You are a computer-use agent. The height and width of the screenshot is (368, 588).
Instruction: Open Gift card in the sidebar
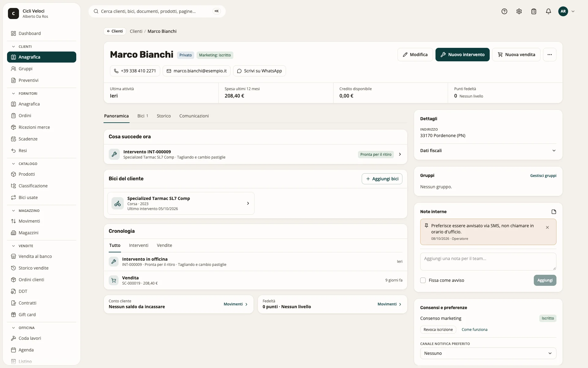click(x=42, y=315)
